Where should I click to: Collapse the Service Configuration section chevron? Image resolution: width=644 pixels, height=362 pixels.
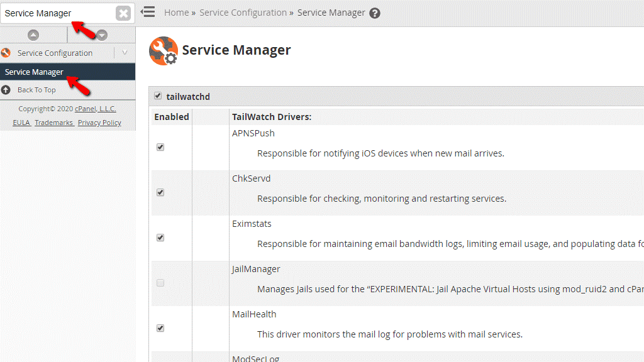125,53
